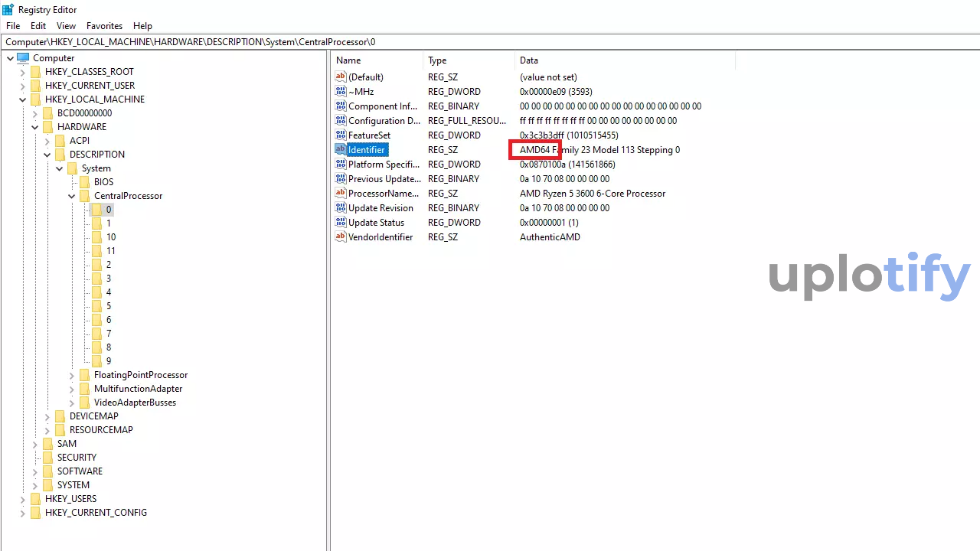Click folder icon of CentralProcessor key 1

96,223
